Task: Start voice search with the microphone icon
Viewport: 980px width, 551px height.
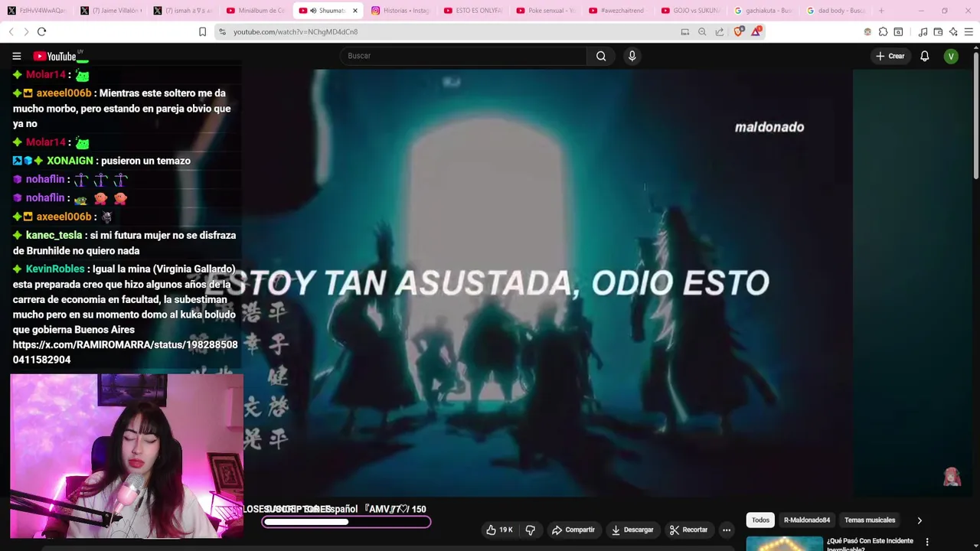Action: (632, 56)
